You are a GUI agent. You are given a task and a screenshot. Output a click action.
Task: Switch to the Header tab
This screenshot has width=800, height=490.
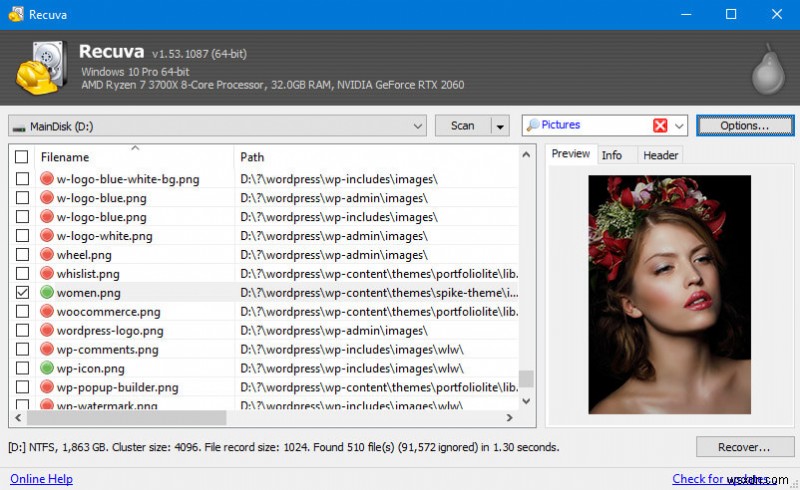pyautogui.click(x=661, y=155)
